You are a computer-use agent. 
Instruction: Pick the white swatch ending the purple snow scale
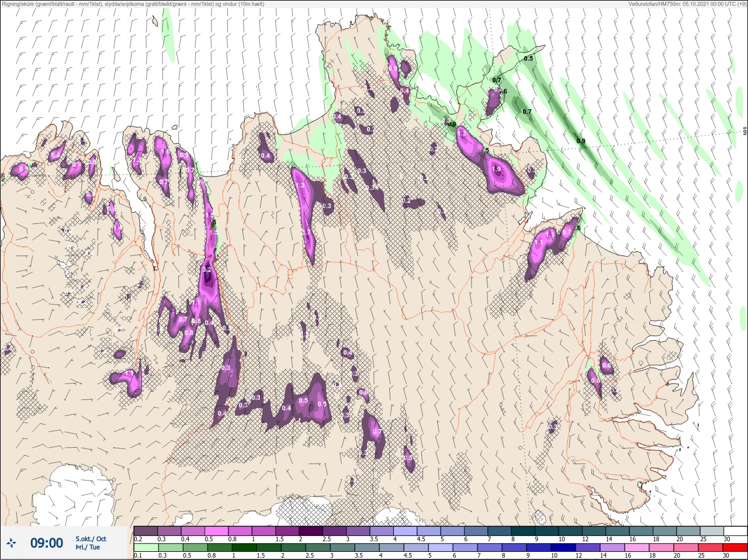click(736, 531)
